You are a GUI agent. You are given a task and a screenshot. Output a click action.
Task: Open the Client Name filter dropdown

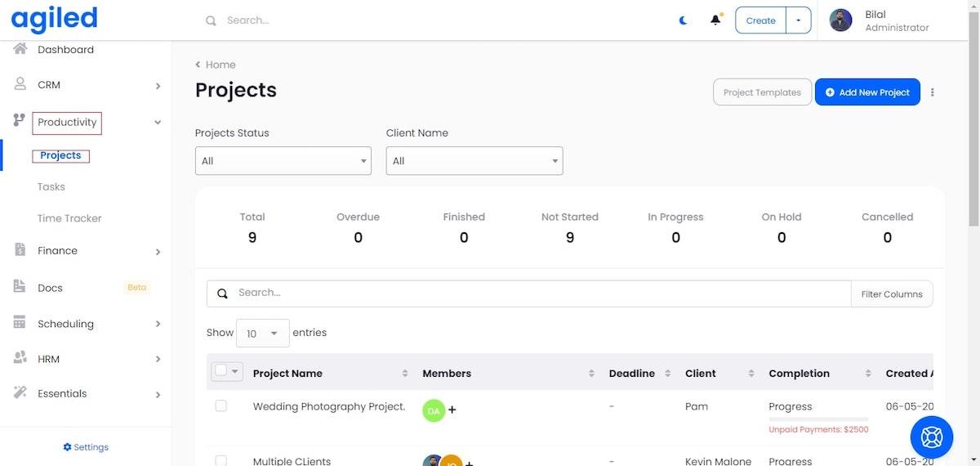(x=474, y=161)
